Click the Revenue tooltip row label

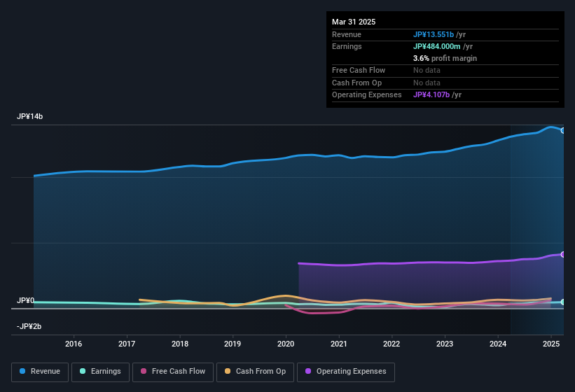click(x=346, y=34)
